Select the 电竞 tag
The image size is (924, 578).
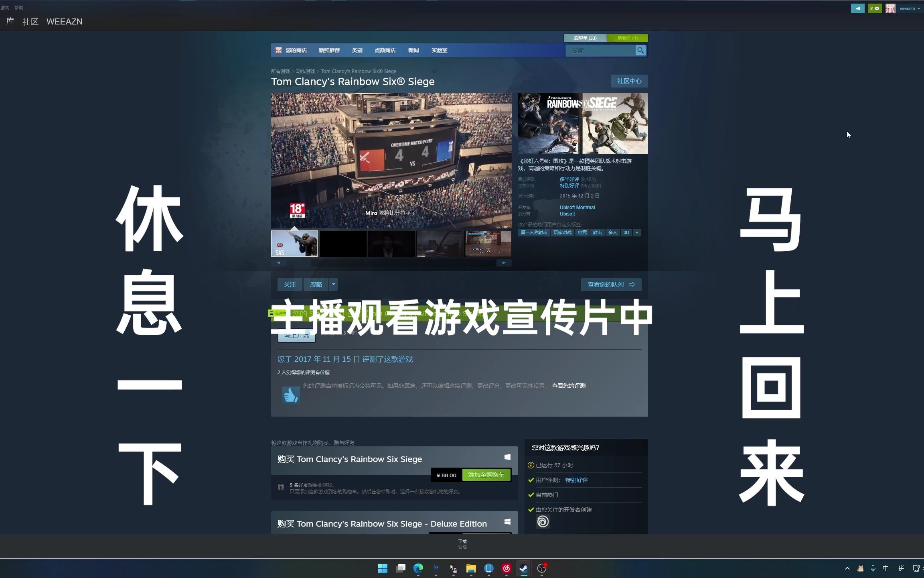pyautogui.click(x=582, y=233)
